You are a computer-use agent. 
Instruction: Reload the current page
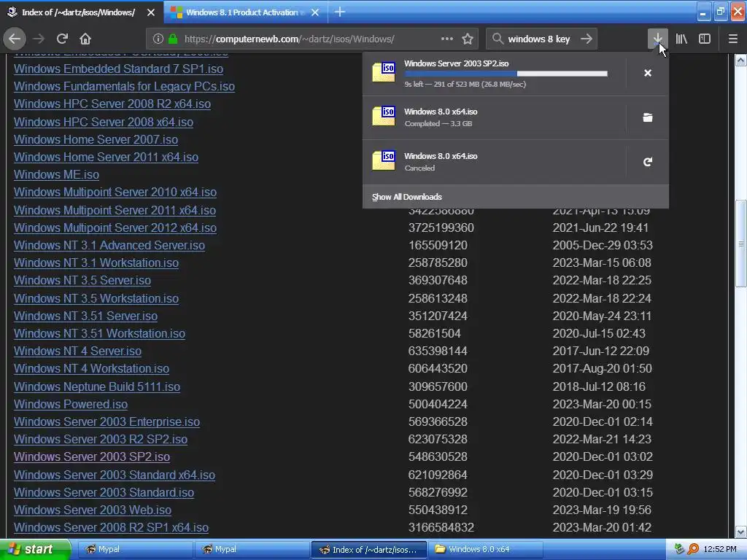click(62, 39)
